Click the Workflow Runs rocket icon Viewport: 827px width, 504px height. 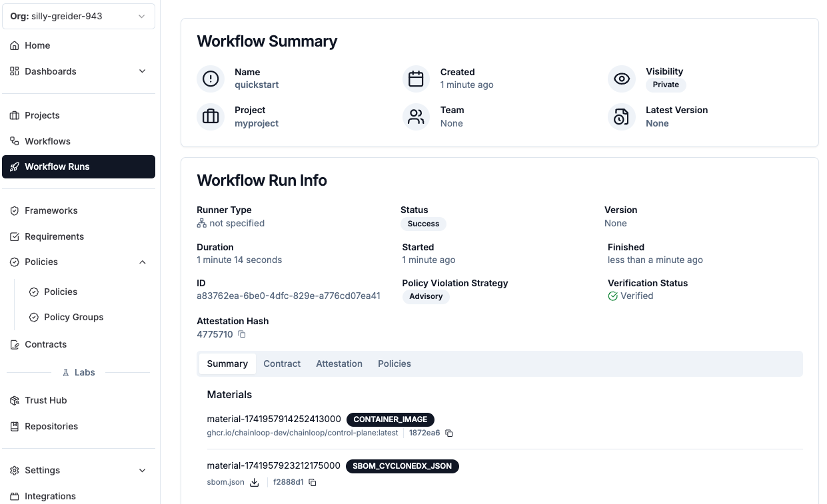15,166
